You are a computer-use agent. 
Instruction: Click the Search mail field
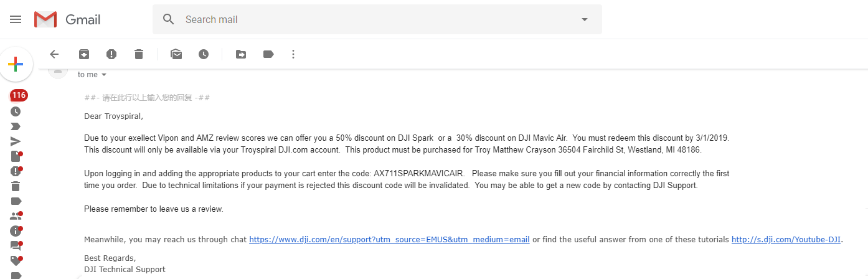click(374, 19)
